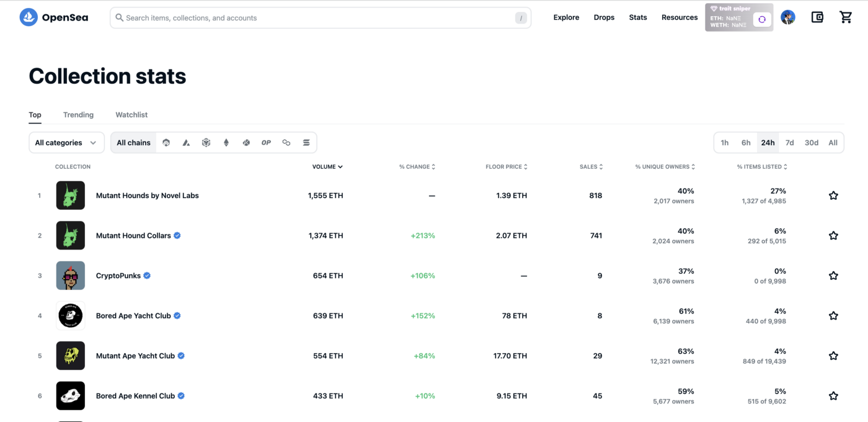Toggle watchlist star for Mutant Ape Yacht Club
This screenshot has width=868, height=422.
tap(833, 356)
